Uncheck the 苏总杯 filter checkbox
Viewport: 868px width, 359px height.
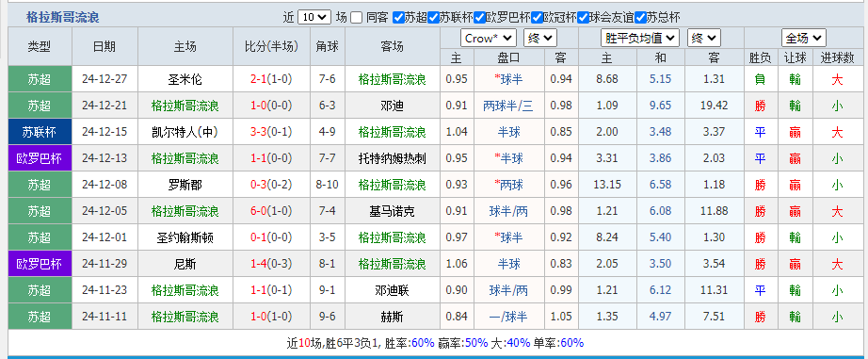click(640, 18)
